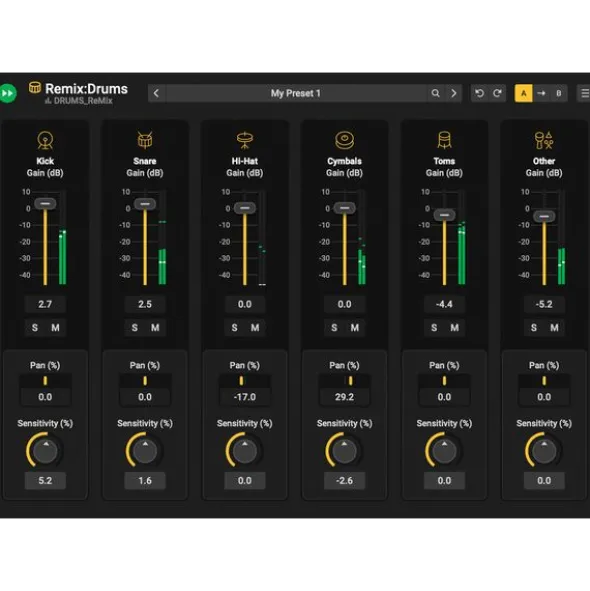Click the Remix:Drums drum logo icon
This screenshot has height=591, width=590.
pos(35,88)
